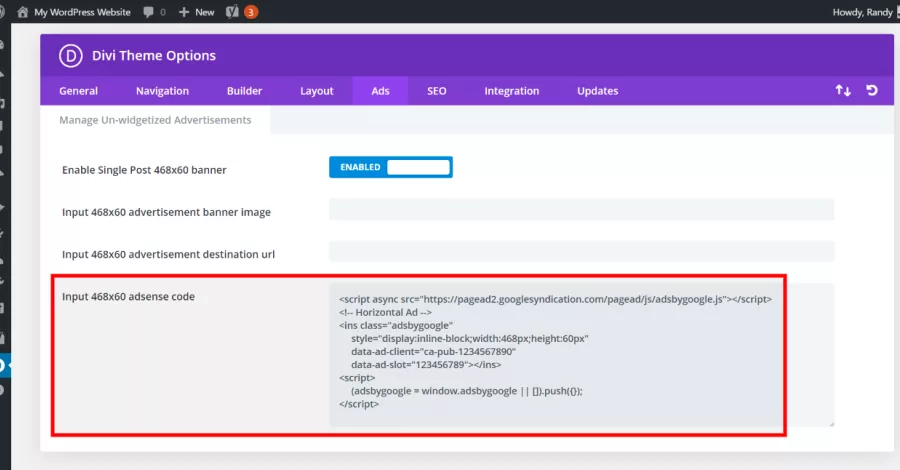Click the reset options circular arrow icon
Image resolution: width=900 pixels, height=470 pixels.
tap(872, 90)
